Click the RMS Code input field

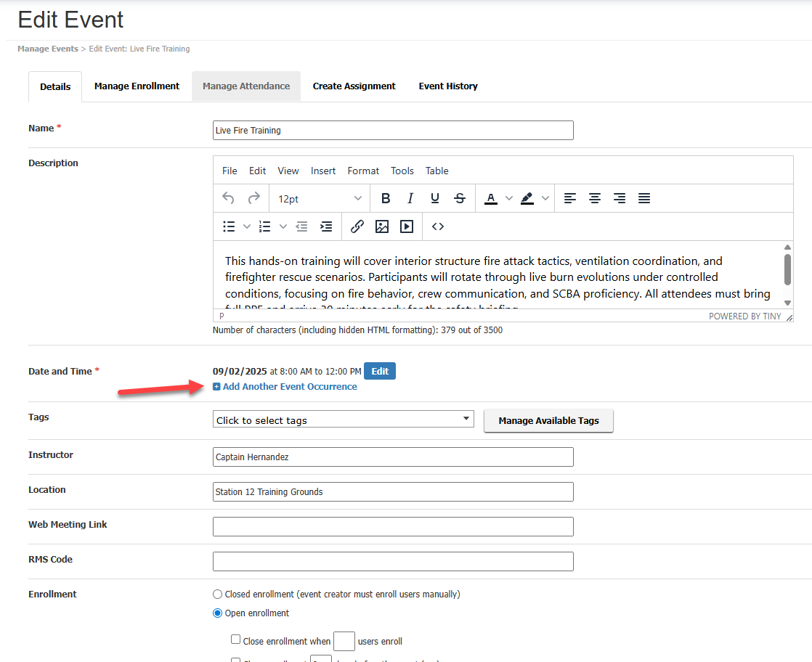point(393,561)
